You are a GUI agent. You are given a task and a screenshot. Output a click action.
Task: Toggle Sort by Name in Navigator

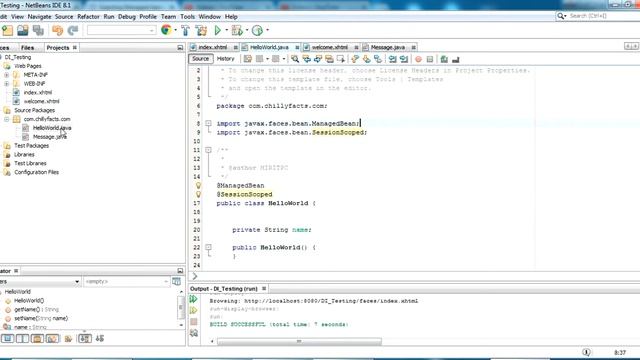coord(84,338)
